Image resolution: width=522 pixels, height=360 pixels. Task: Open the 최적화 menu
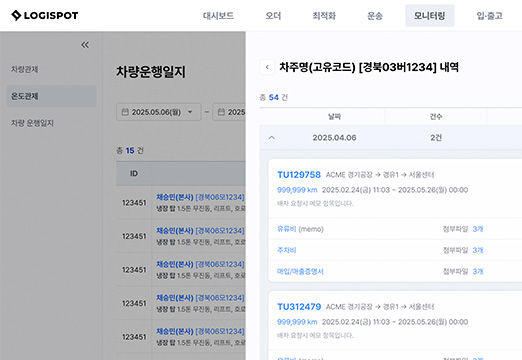click(324, 16)
